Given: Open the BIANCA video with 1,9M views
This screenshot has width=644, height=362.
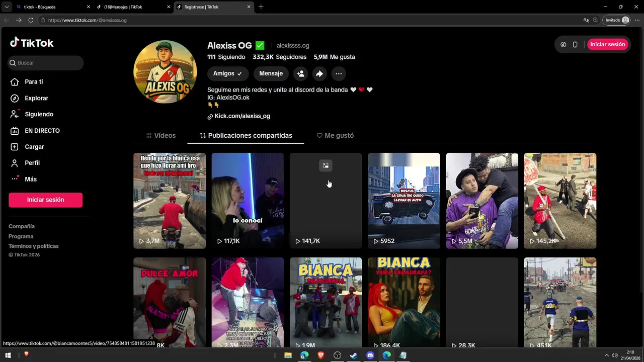Looking at the screenshot, I should click(326, 302).
